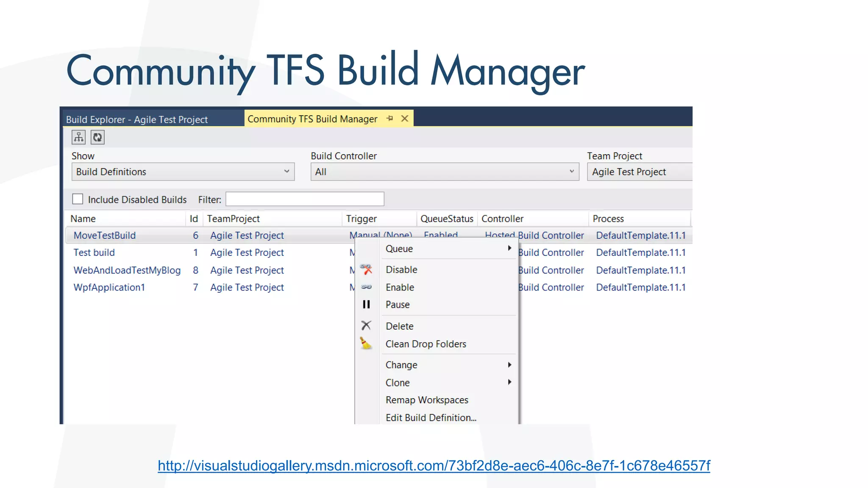This screenshot has height=488, width=868.
Task: Click Agile Test Project in WebAndLoadTestMyBlog row
Action: pyautogui.click(x=247, y=270)
